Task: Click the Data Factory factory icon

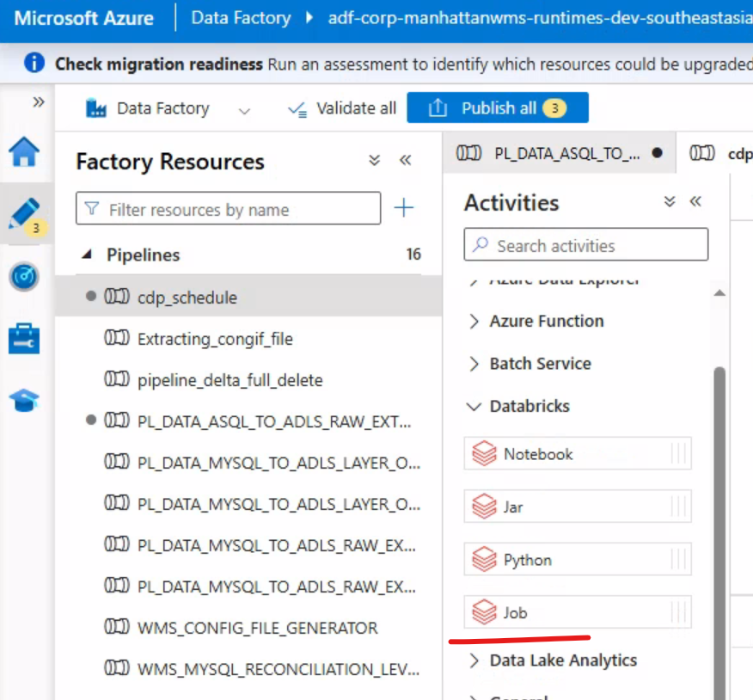Action: click(96, 108)
